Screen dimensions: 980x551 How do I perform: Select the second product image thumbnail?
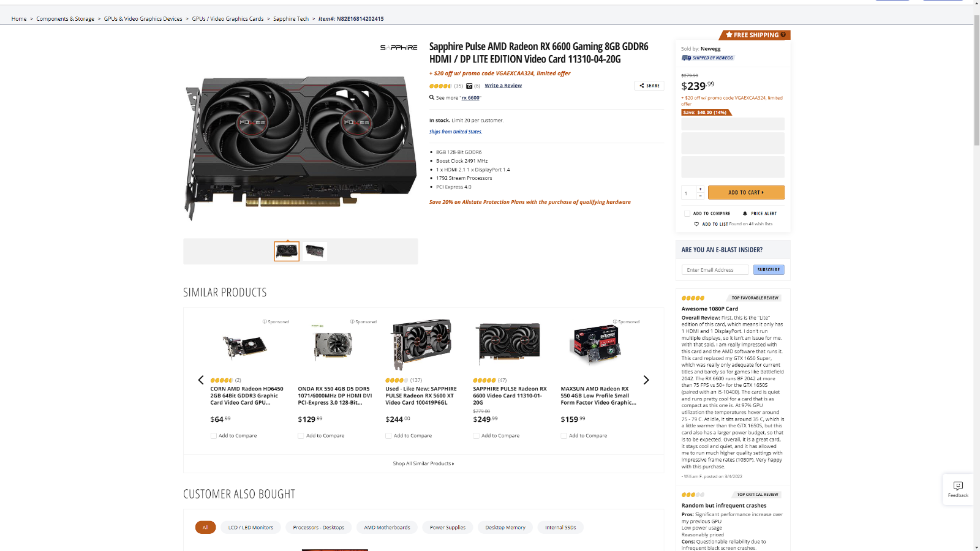coord(315,251)
